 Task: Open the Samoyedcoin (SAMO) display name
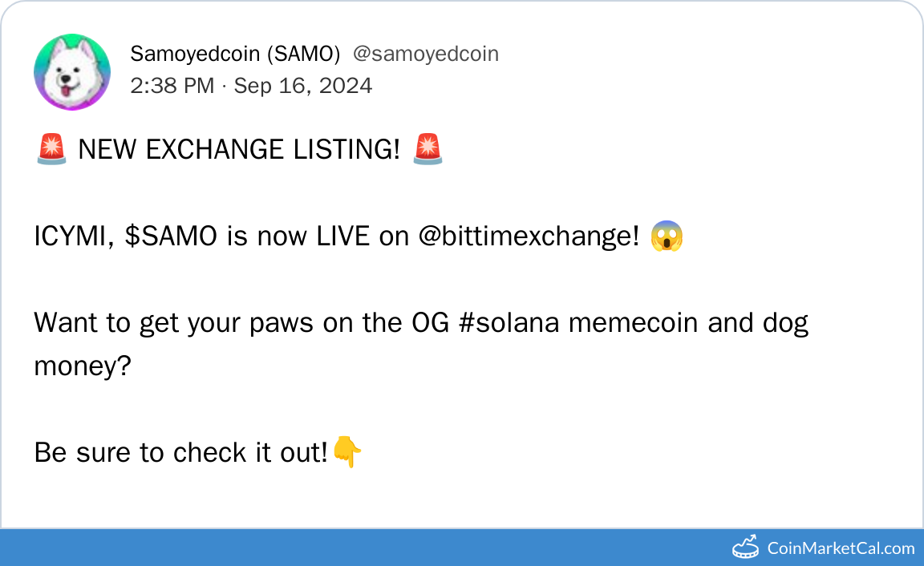[x=235, y=54]
